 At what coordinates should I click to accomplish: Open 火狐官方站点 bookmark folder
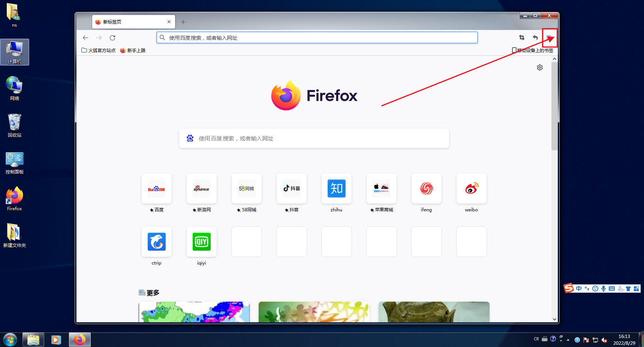pos(99,50)
